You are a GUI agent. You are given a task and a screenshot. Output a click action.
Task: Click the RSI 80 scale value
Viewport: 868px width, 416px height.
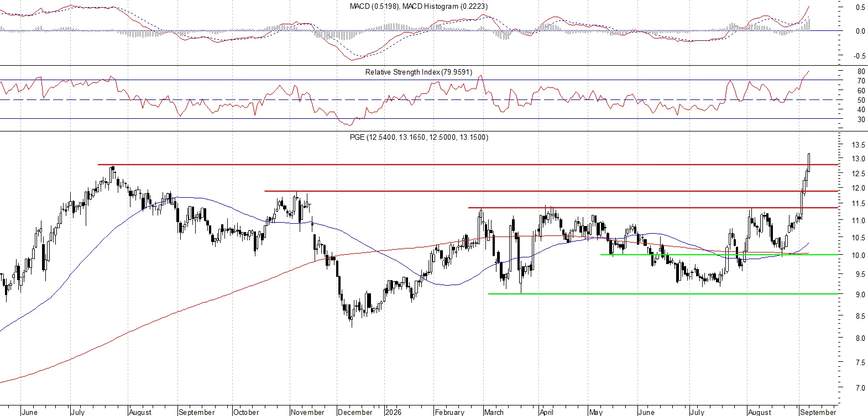[x=861, y=71]
